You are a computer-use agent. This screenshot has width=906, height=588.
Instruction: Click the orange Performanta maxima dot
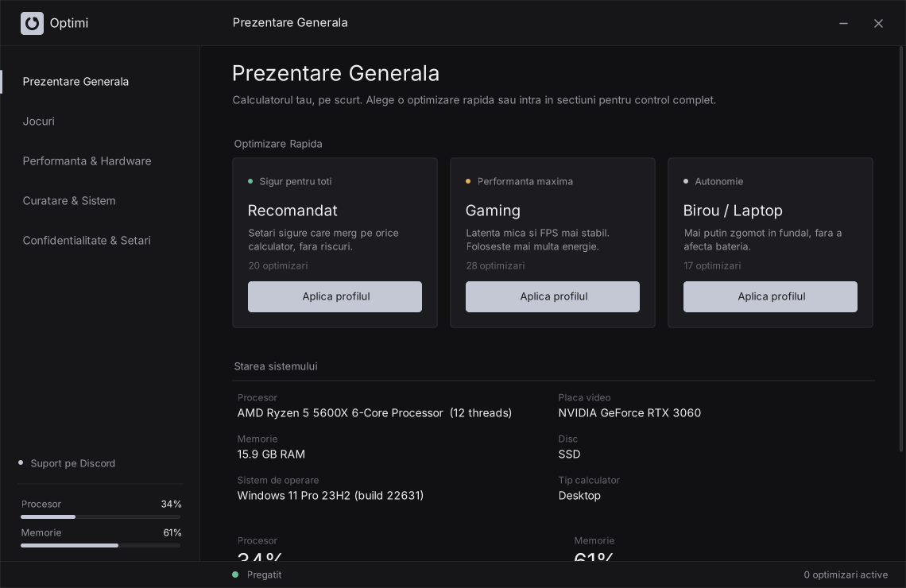[x=468, y=181]
